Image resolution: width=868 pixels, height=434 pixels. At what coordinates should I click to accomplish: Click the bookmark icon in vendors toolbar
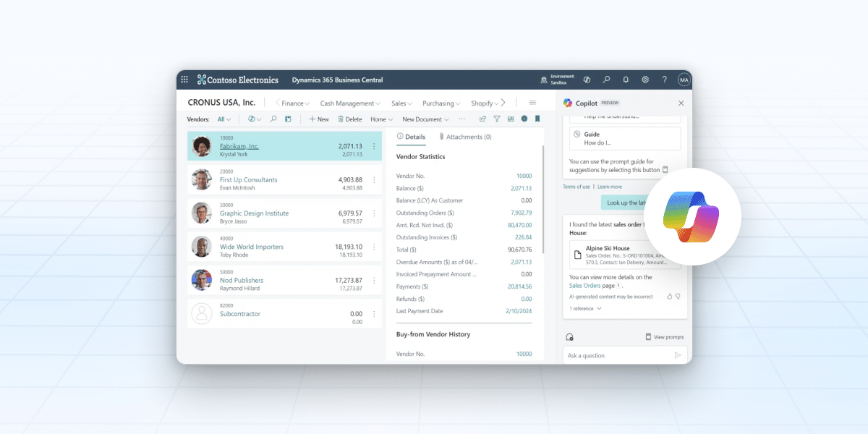[537, 119]
